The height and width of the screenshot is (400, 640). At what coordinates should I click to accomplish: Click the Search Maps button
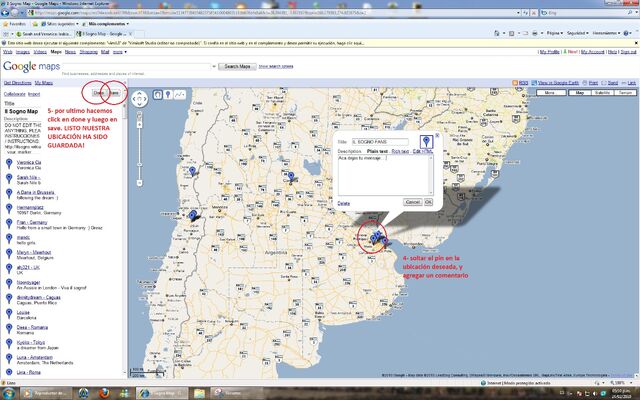point(237,67)
